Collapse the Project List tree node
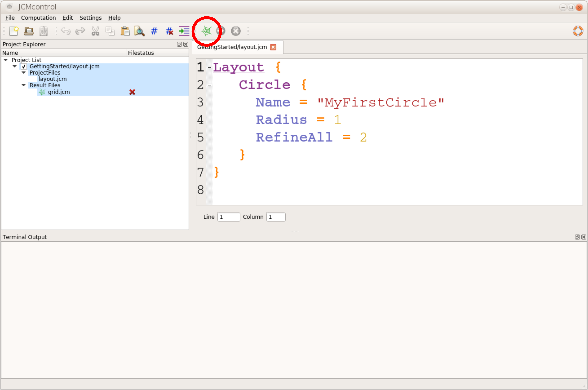Screen dimensions: 588x390 [x=6, y=60]
